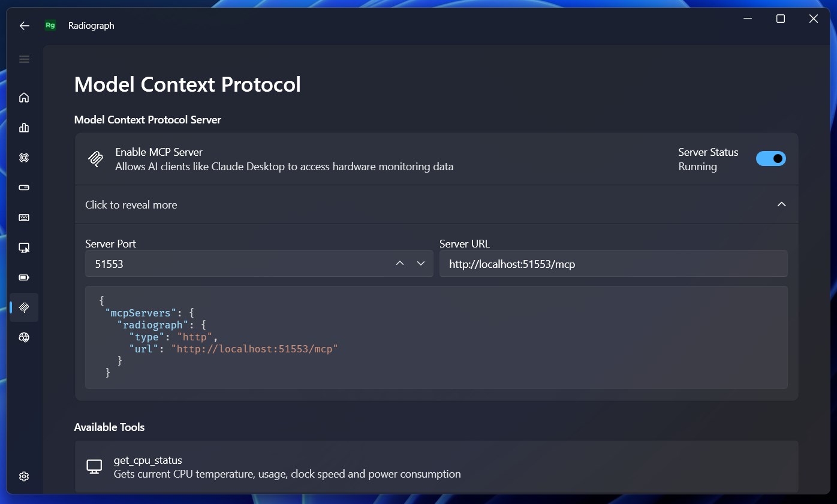Go to the Home page in sidebar
The width and height of the screenshot is (837, 504).
tap(24, 98)
